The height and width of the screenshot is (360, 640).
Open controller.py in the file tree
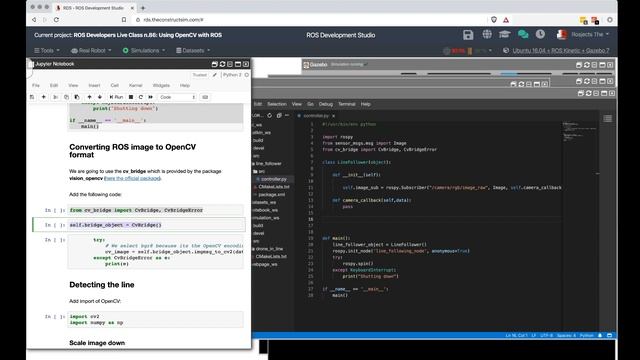tap(273, 179)
